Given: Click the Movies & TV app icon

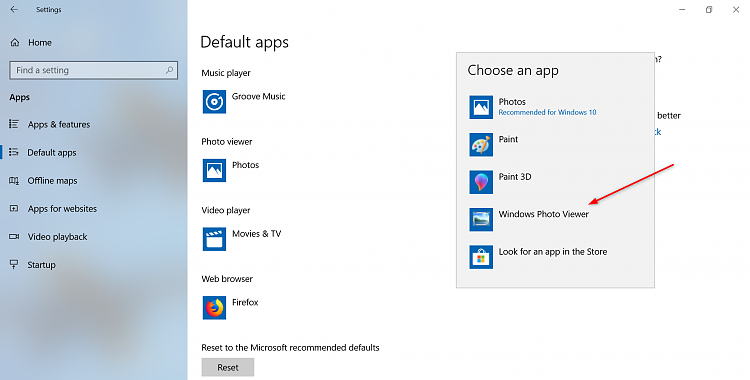Looking at the screenshot, I should pyautogui.click(x=214, y=239).
